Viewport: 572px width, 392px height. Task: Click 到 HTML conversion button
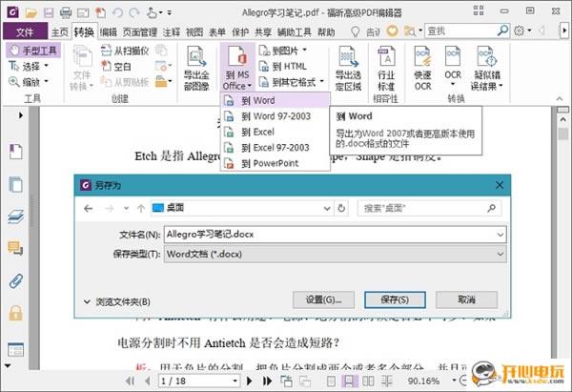pyautogui.click(x=283, y=67)
